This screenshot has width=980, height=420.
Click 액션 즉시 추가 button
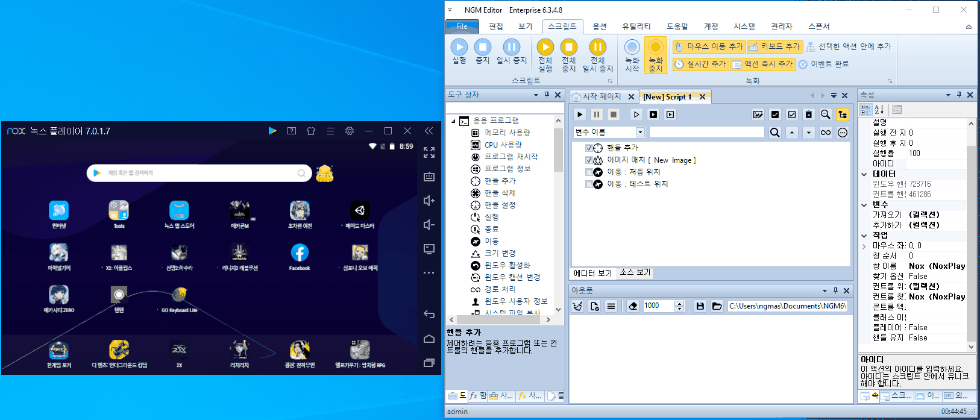762,64
